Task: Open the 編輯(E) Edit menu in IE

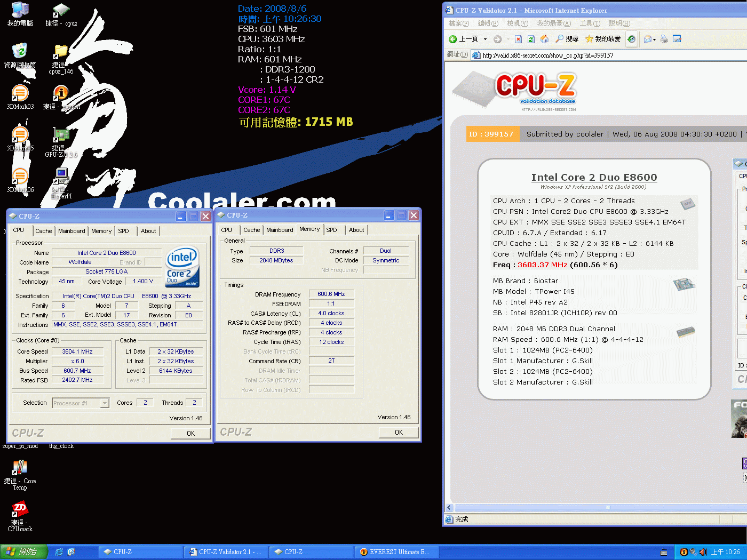Action: coord(488,23)
